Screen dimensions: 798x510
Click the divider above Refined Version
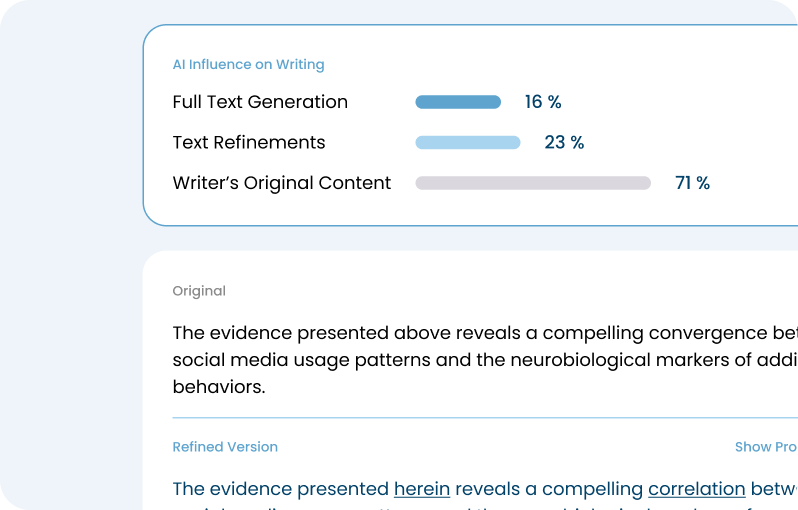[x=485, y=418]
